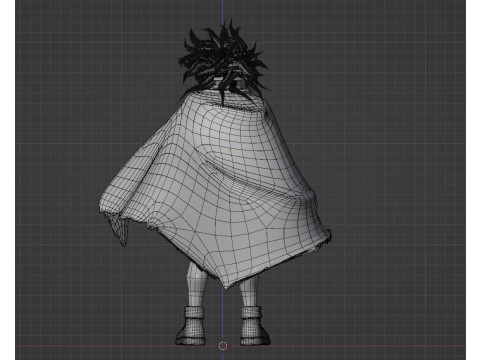
Task: Select the character's left boot
Action: coord(191,326)
